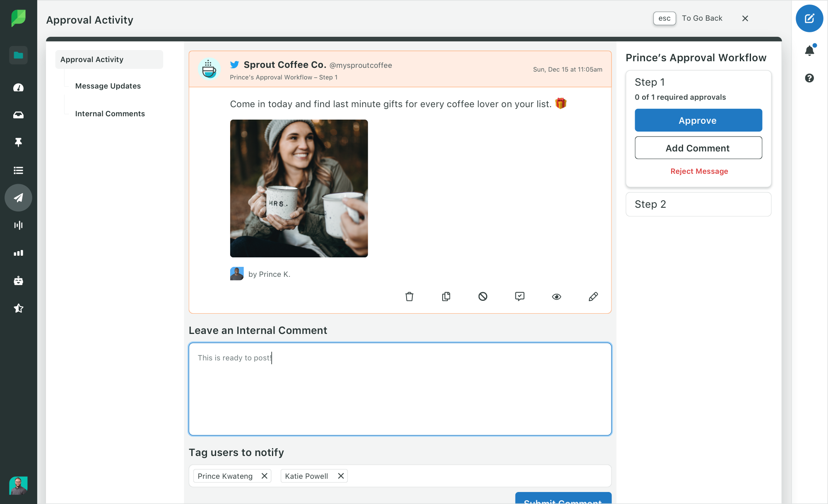Image resolution: width=828 pixels, height=504 pixels.
Task: Click the duplicate/copy icon on post
Action: click(447, 297)
